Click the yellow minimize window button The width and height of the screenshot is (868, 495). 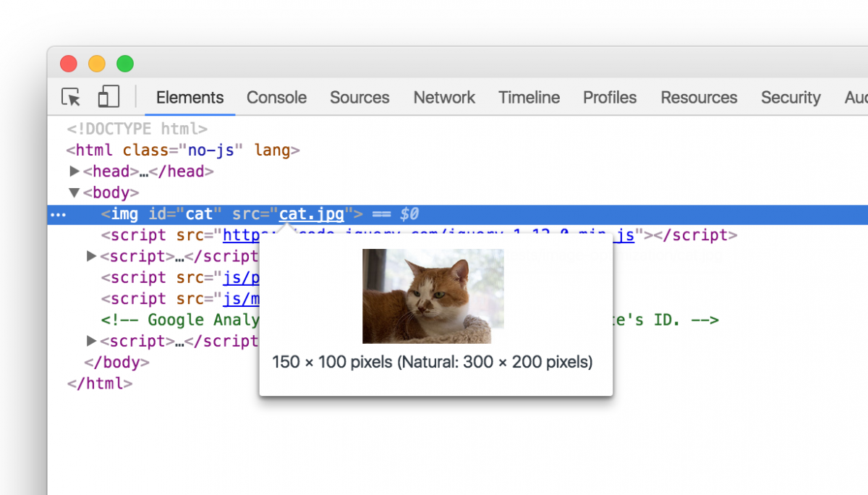(x=97, y=64)
